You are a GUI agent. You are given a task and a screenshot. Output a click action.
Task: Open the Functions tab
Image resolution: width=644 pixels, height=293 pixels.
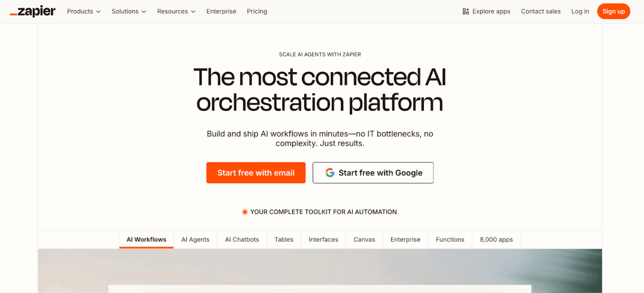point(449,239)
